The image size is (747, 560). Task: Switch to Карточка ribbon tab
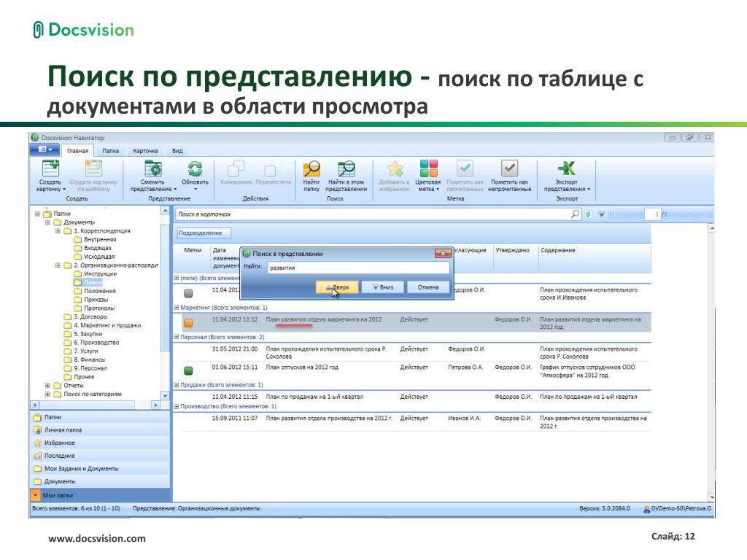point(145,151)
